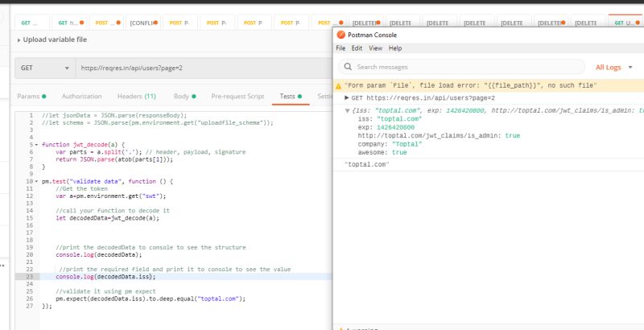This screenshot has width=644, height=330.
Task: Click the Search messages field
Action: point(461,67)
